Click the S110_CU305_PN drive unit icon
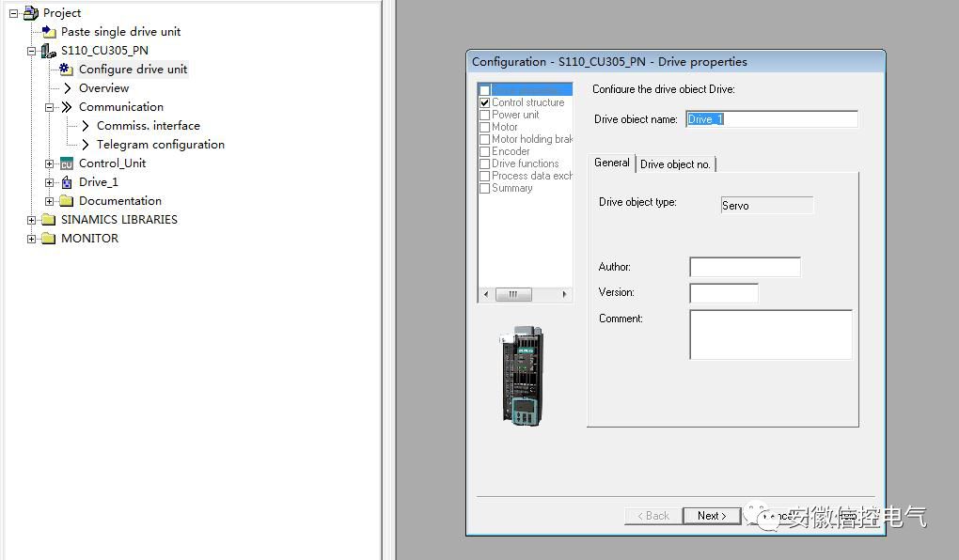Screen dimensions: 959x560 [48, 51]
